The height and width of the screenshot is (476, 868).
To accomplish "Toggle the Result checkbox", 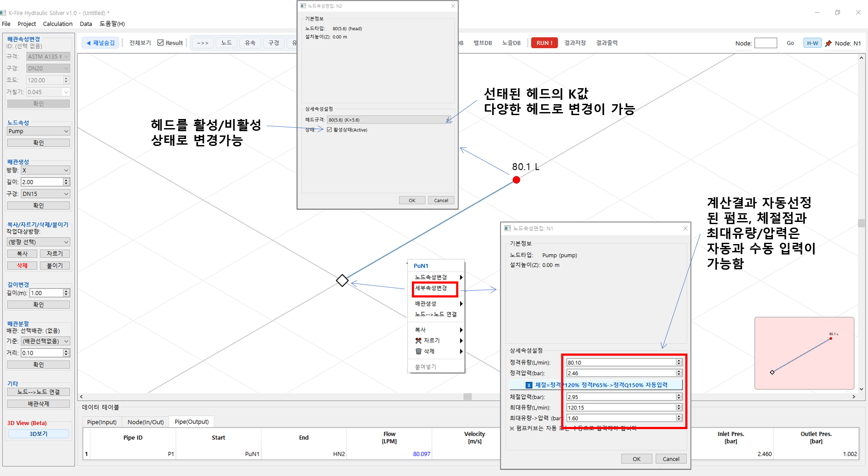I will click(x=161, y=43).
